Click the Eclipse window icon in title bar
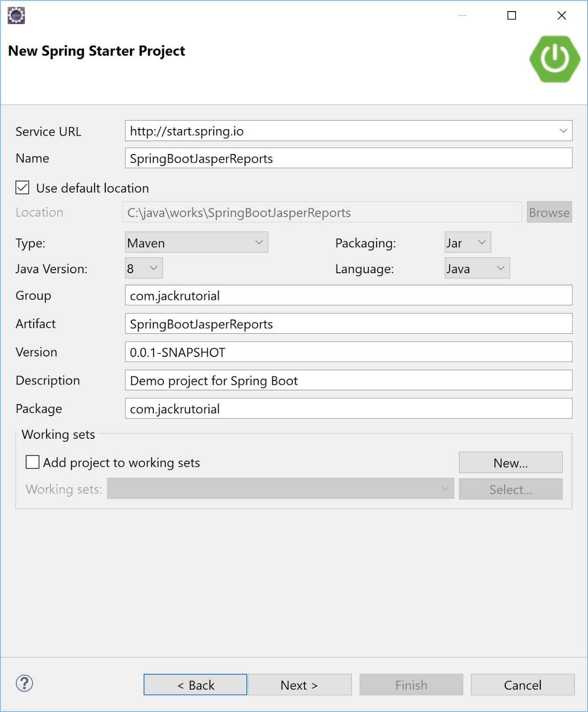 16,16
